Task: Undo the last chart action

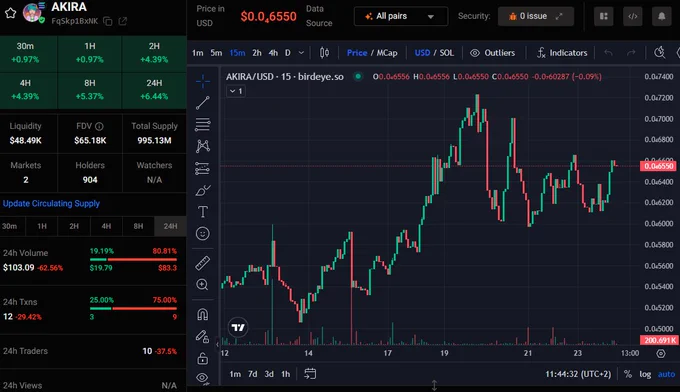Action: click(x=608, y=53)
